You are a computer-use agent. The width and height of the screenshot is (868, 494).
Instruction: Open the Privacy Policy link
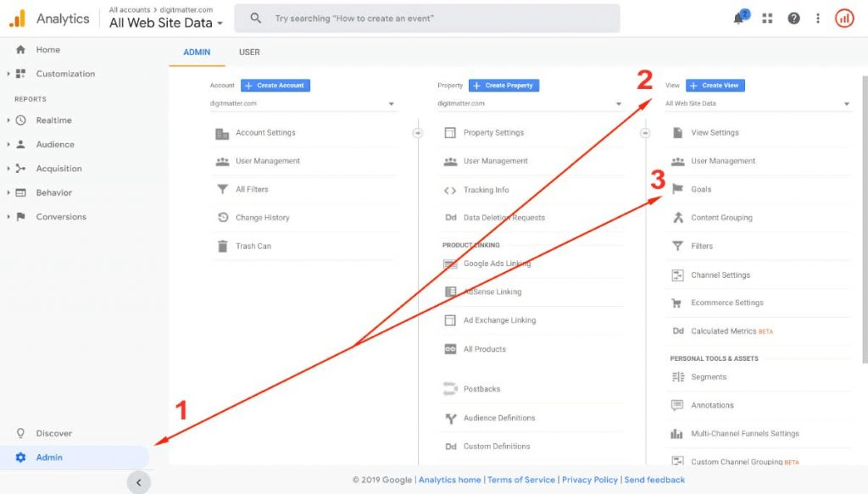[589, 480]
